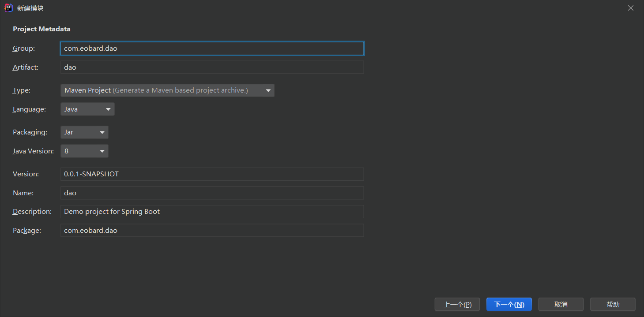Click the Project Metadata heading
Screen dimensions: 644x317
[41, 29]
